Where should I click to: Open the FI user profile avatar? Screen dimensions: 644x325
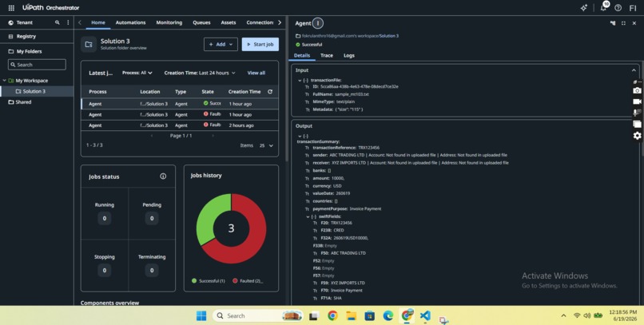[633, 8]
